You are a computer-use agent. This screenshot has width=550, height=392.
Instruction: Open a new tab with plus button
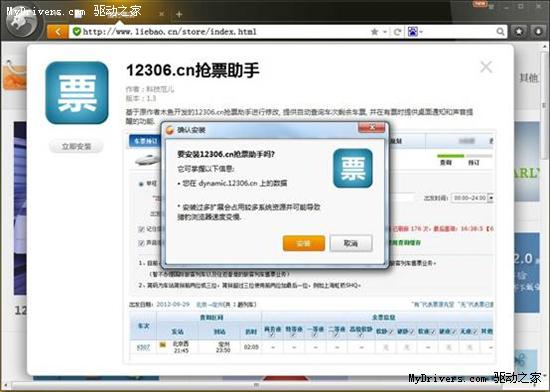179,14
